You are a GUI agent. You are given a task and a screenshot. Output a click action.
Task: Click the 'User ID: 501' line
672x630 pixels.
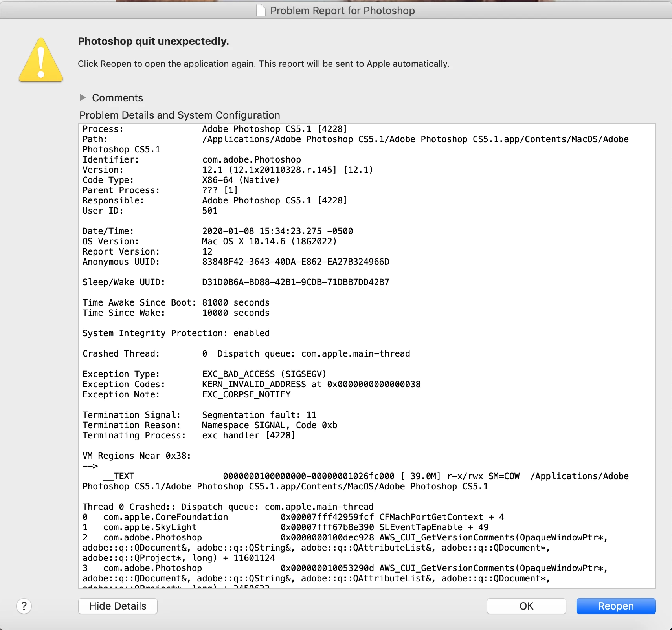pyautogui.click(x=150, y=211)
